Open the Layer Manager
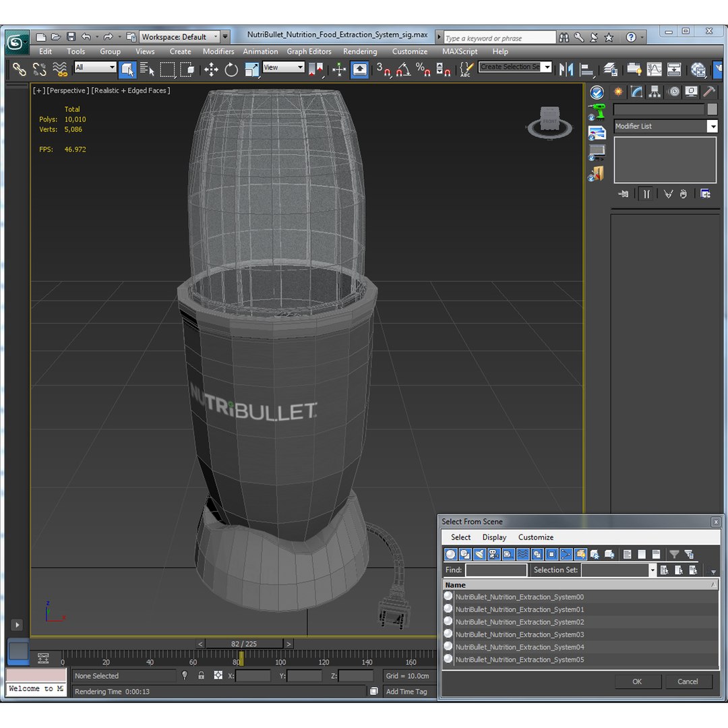Image resolution: width=728 pixels, height=728 pixels. click(x=611, y=69)
